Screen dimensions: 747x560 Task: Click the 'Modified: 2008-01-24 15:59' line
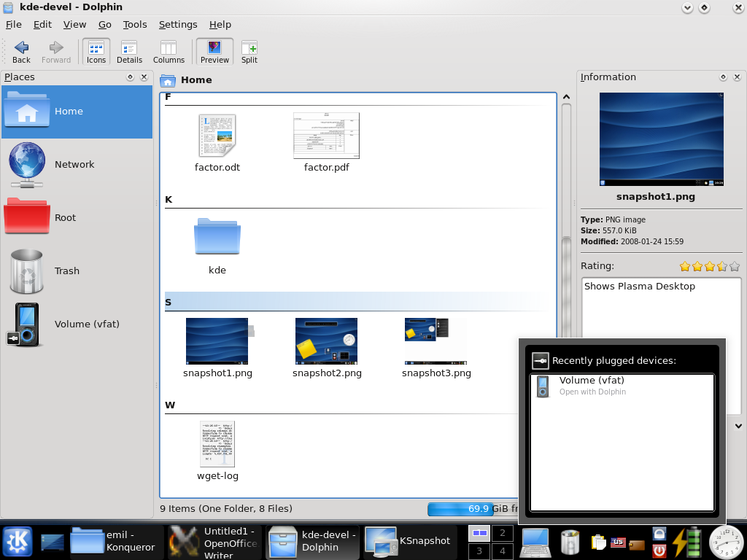pyautogui.click(x=632, y=242)
